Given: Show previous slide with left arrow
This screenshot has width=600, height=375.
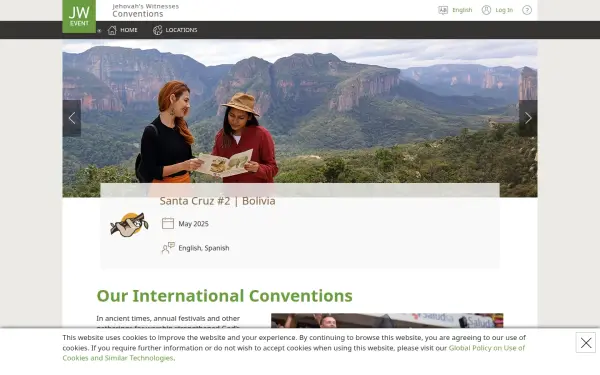Looking at the screenshot, I should (72, 118).
